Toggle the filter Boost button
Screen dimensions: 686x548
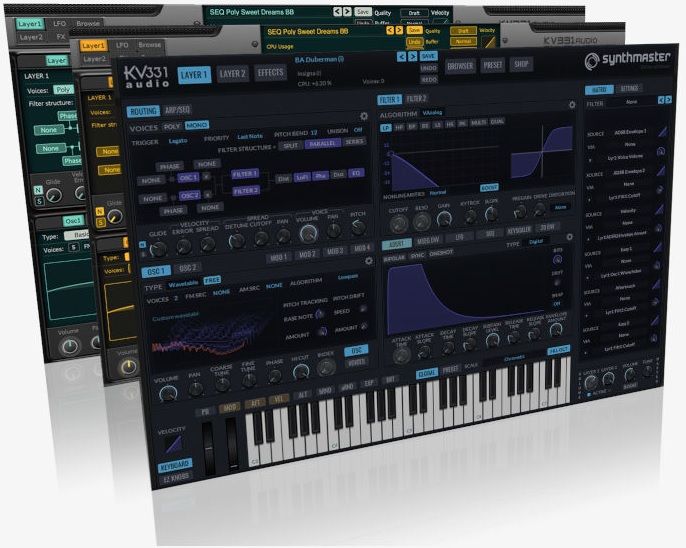coord(489,187)
